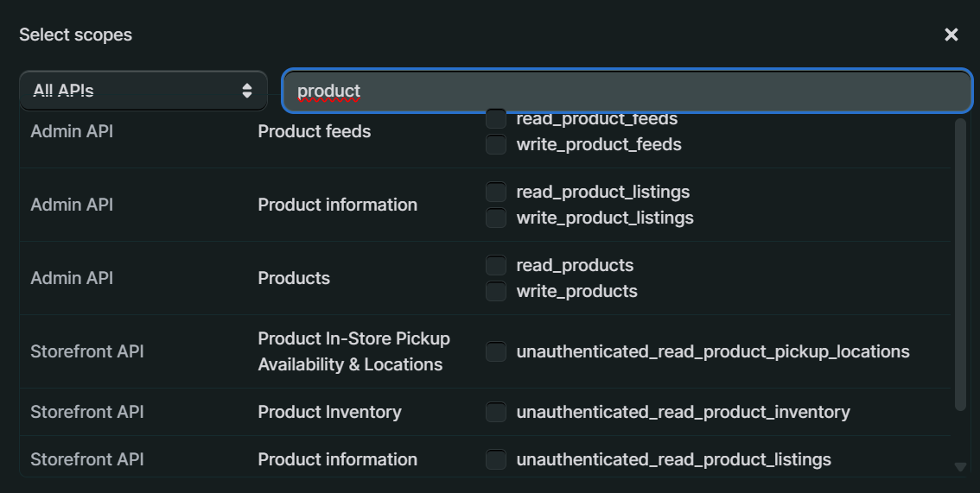Enable unauthenticated_read_product_inventory checkbox
Viewport: 980px width, 493px height.
(x=496, y=413)
